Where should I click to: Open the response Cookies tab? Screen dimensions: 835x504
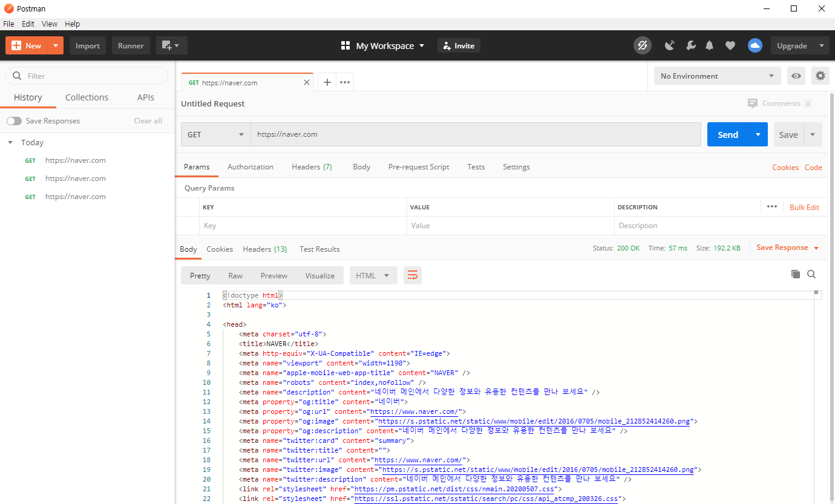220,249
